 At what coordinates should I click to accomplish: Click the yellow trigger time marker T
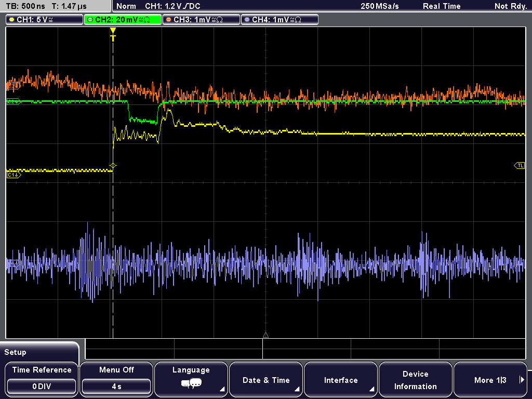click(x=113, y=34)
